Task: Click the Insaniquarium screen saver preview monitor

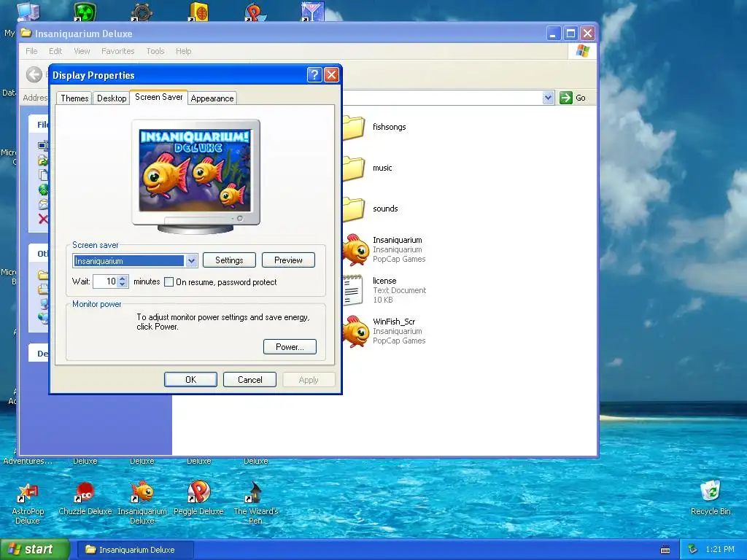Action: point(196,176)
